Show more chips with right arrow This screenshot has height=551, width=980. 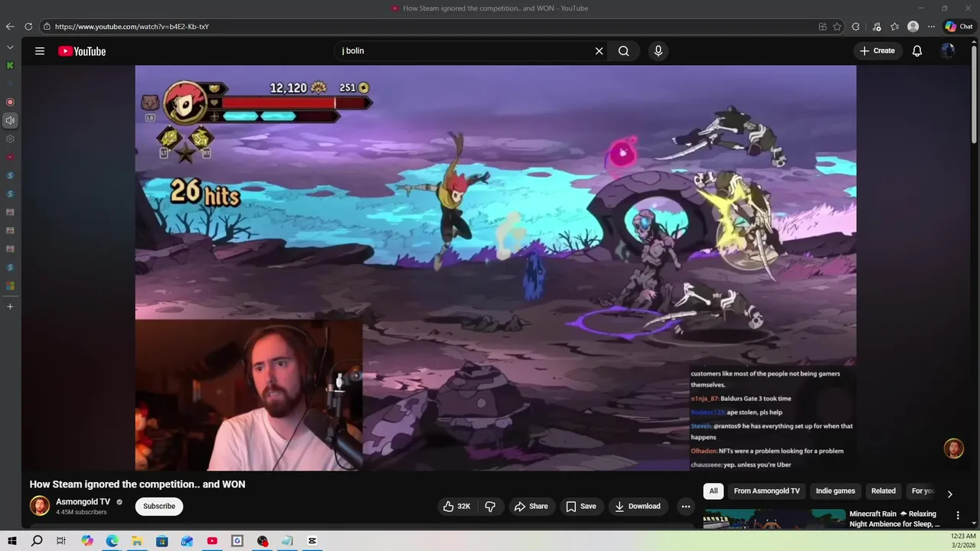tap(950, 494)
